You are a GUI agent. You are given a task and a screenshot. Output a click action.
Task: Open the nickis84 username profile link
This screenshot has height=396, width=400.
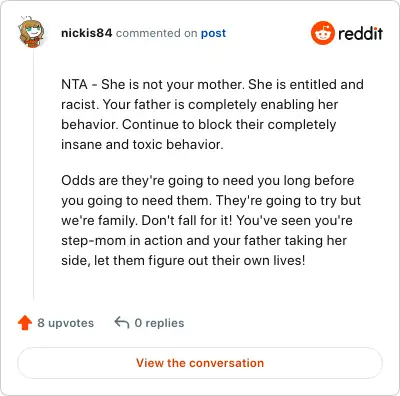tap(87, 33)
